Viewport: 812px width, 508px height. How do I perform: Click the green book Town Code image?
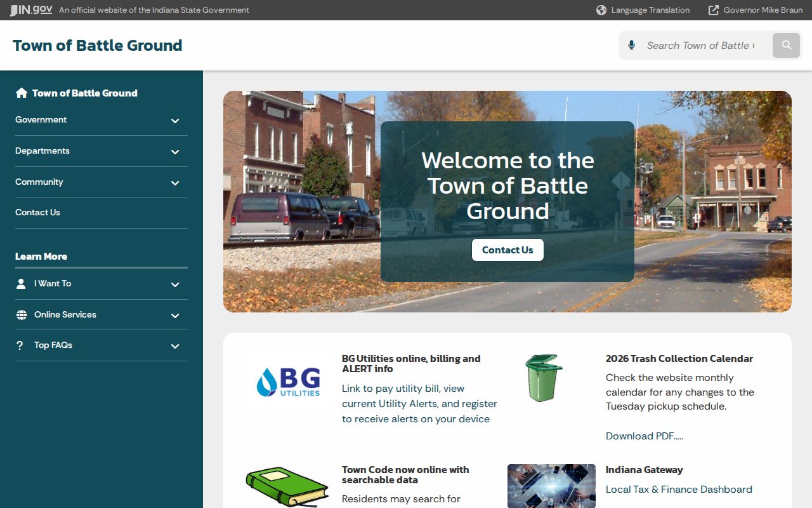coord(287,486)
